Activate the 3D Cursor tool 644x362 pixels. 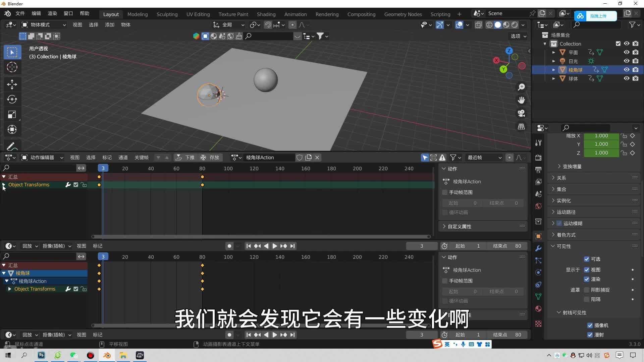12,67
